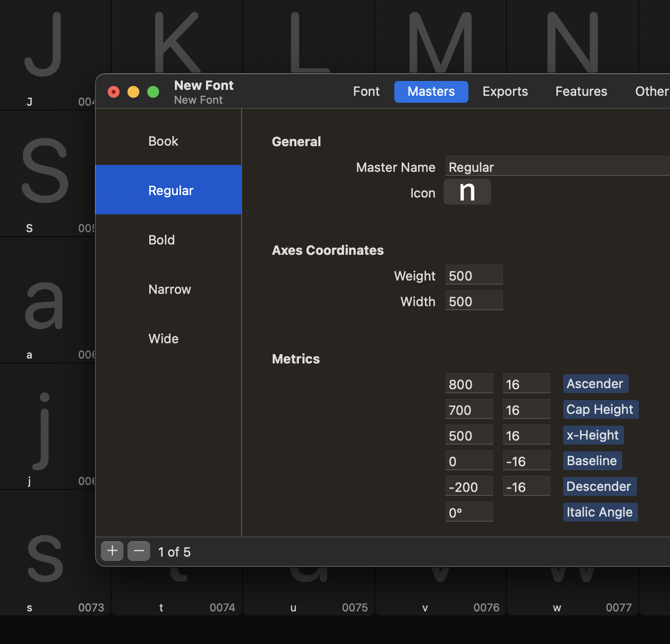Remove selected master with minus button
Viewport: 670px width, 644px height.
click(139, 551)
